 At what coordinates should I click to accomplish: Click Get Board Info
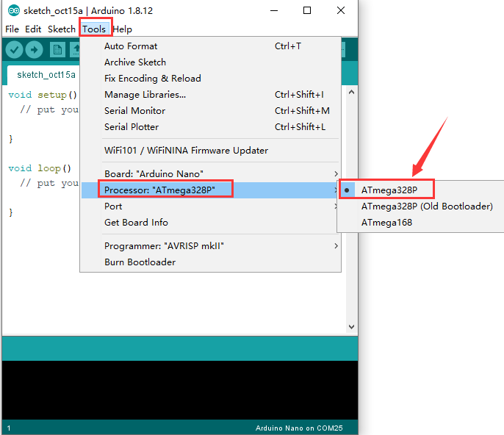click(x=211, y=223)
